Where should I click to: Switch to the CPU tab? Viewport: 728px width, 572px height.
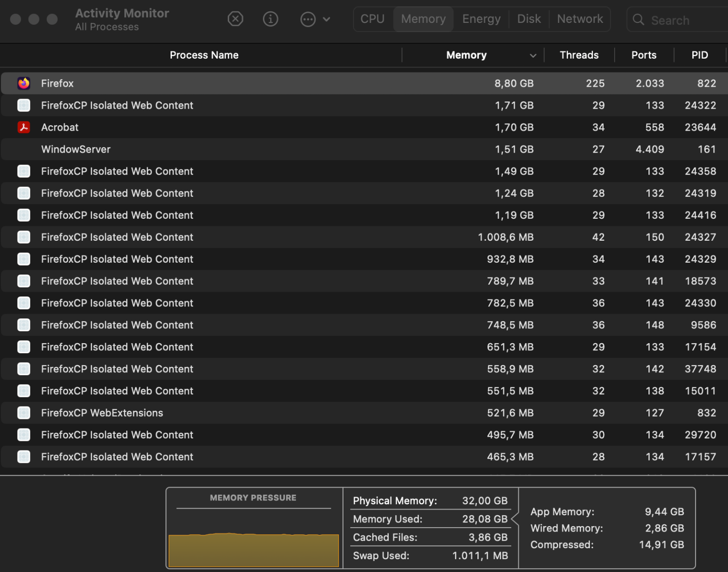(x=373, y=19)
